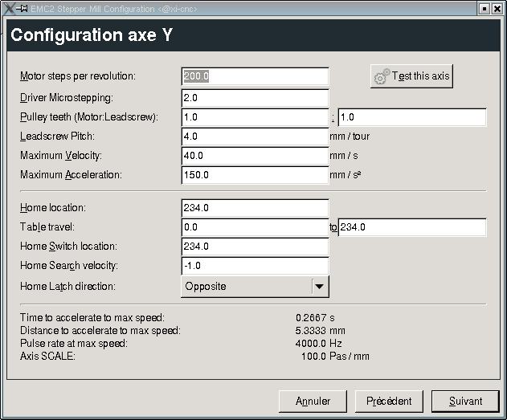Edit the Leadscrew Pitch value field
The height and width of the screenshot is (420, 507).
click(x=256, y=137)
